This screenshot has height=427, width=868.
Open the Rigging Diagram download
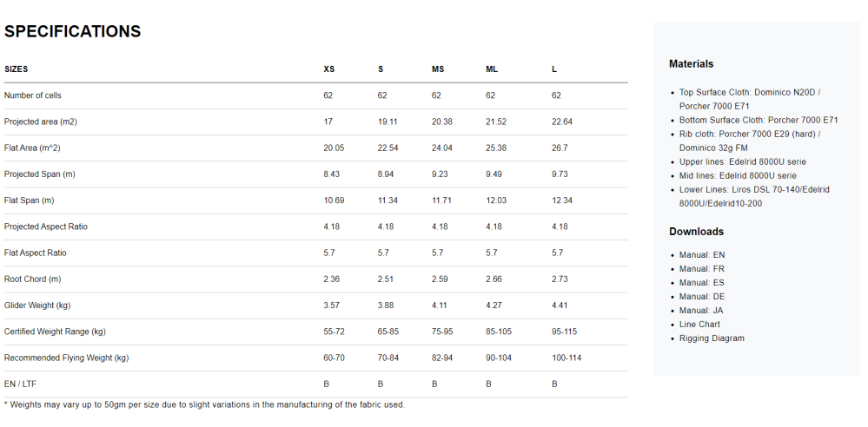click(x=712, y=338)
